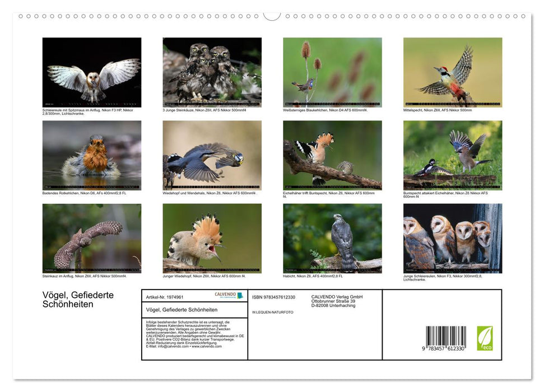Select the Artikel-Nr. 1974961 field
This screenshot has width=544, height=392.
(165, 297)
